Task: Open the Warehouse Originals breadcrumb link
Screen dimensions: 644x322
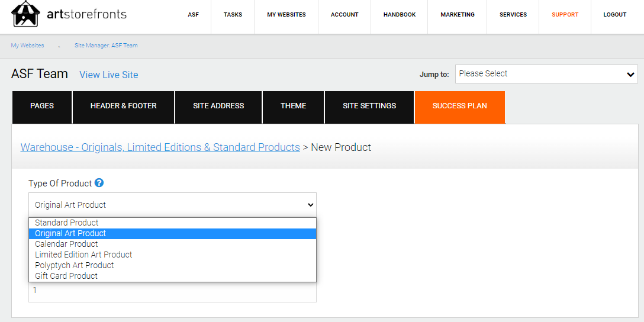Action: [160, 147]
